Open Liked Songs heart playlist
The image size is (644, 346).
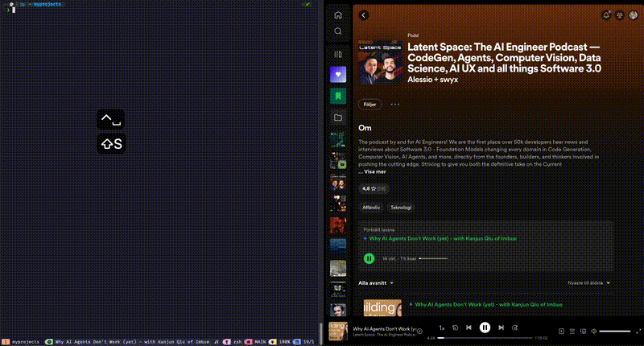(x=338, y=74)
